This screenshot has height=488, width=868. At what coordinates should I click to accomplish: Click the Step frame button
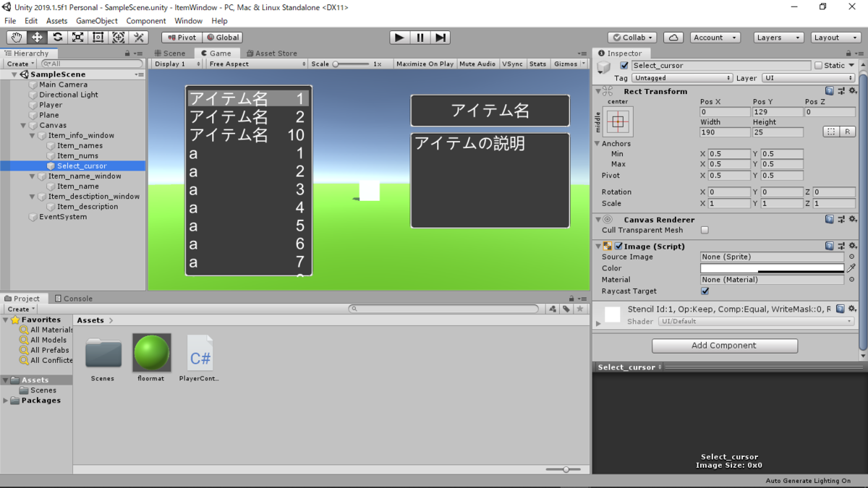tap(441, 38)
